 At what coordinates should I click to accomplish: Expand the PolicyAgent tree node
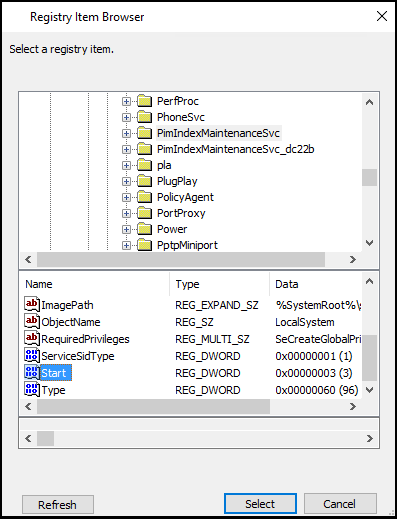coord(126,197)
